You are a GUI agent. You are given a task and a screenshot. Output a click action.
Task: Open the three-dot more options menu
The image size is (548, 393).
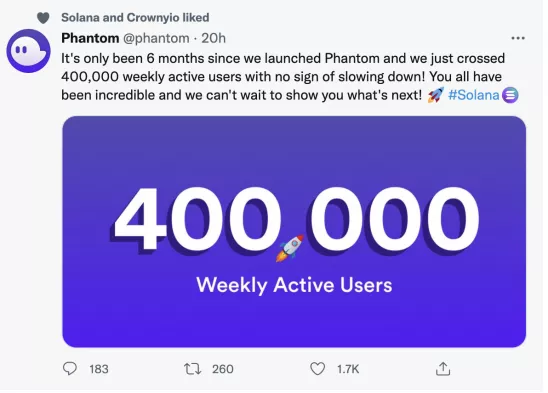[518, 38]
